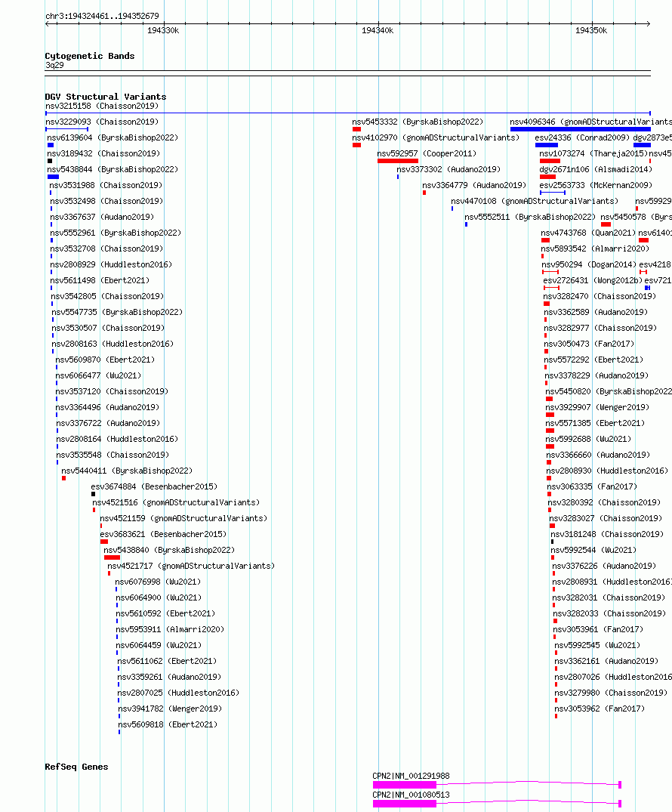
Task: Click the magenta exon of CPN2|NM_001291988
Action: pyautogui.click(x=405, y=785)
